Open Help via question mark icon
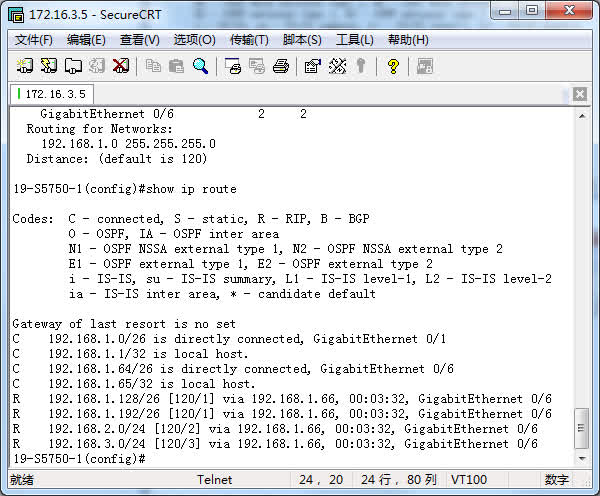Image resolution: width=600 pixels, height=496 pixels. 393,66
